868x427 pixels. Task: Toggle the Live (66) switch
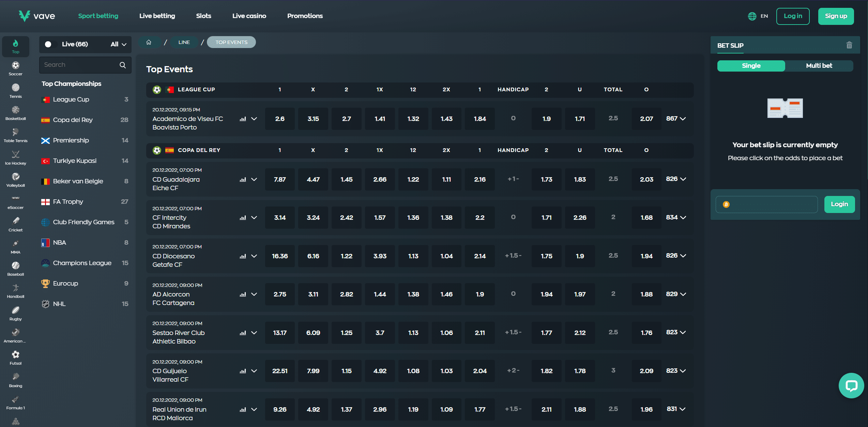(x=50, y=44)
